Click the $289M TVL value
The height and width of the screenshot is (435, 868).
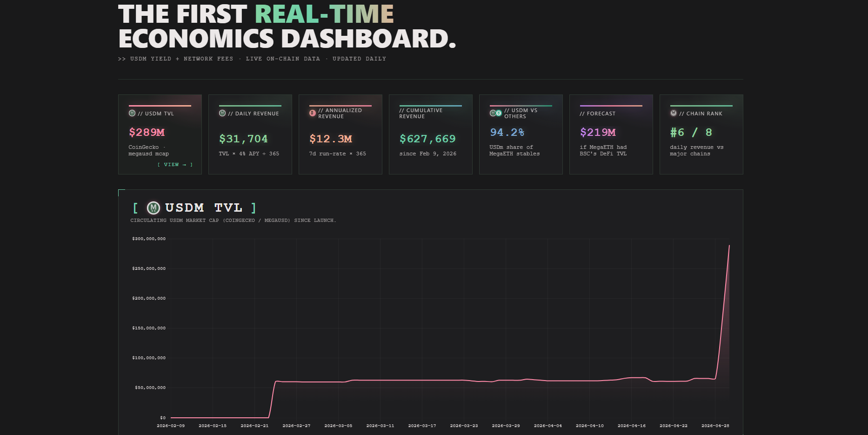coord(147,133)
